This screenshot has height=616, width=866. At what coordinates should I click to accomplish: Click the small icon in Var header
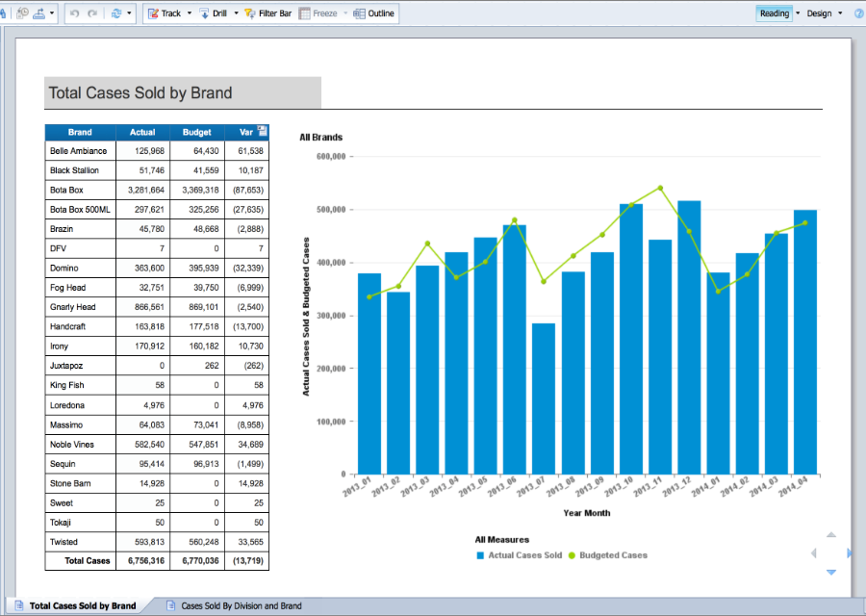pyautogui.click(x=263, y=131)
